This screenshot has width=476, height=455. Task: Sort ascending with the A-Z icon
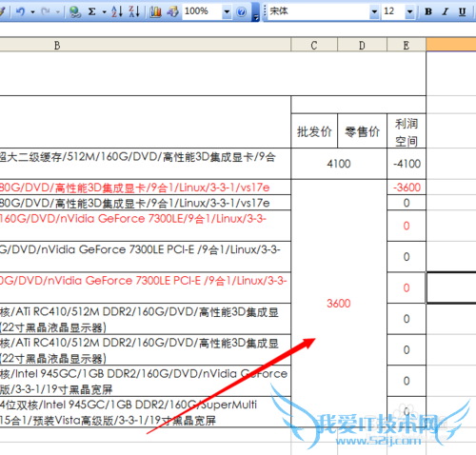click(x=117, y=12)
